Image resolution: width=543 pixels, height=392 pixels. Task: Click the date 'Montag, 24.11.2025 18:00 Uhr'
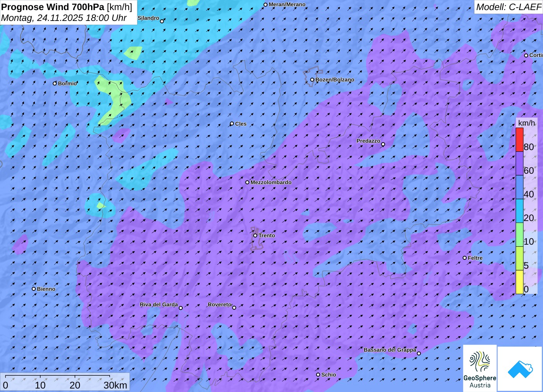coord(64,18)
